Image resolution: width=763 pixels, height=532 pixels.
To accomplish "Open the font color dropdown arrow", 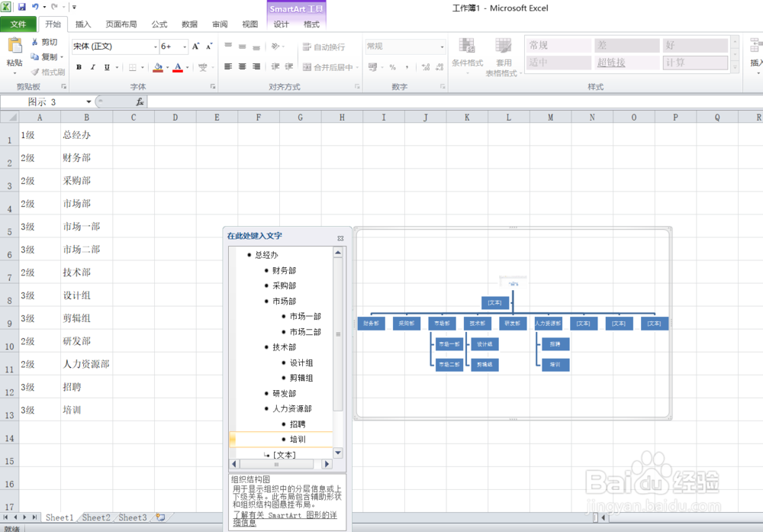I will coord(188,67).
